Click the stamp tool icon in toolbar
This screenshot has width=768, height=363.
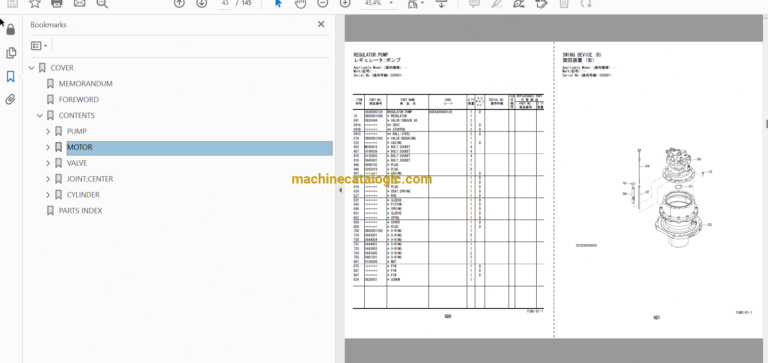tap(541, 3)
